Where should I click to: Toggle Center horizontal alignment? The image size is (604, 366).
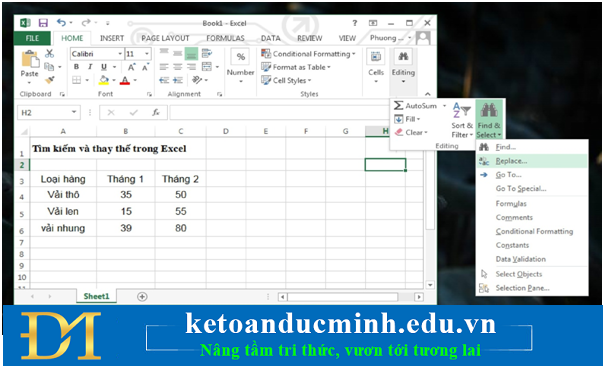pos(178,67)
